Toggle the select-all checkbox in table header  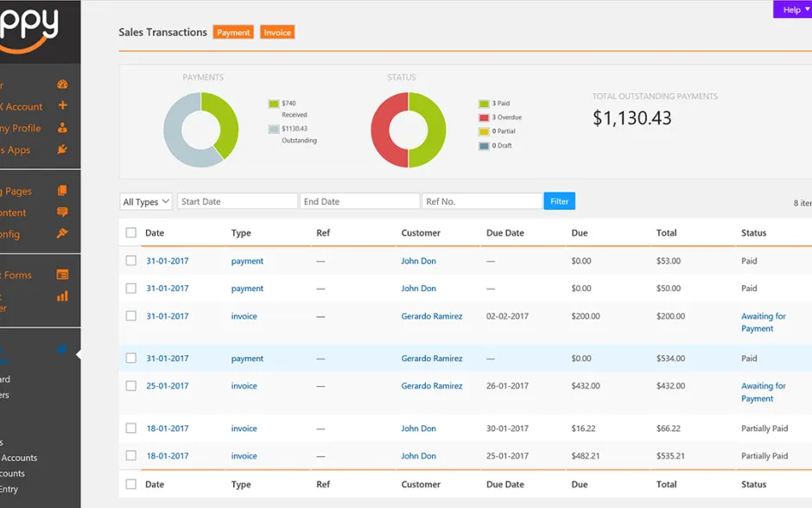point(131,232)
